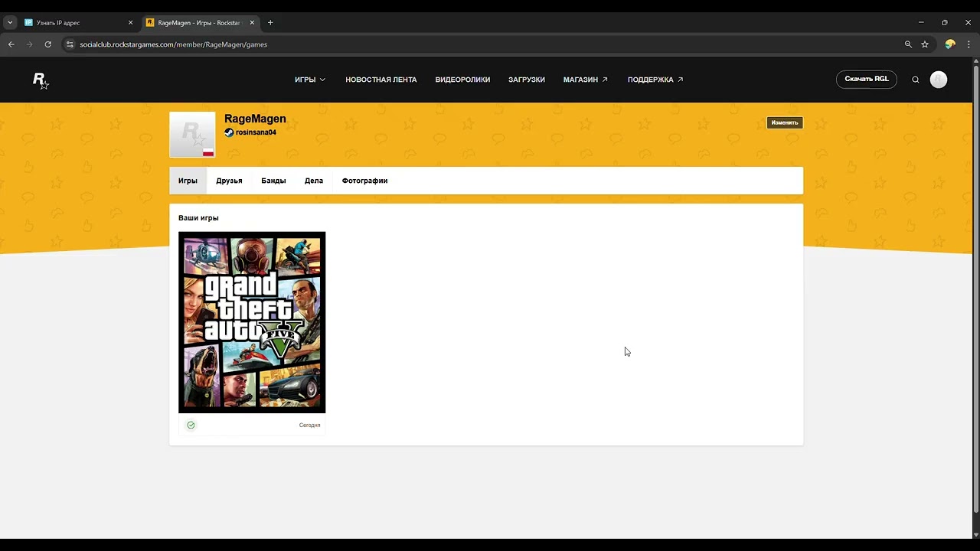The width and height of the screenshot is (980, 551).
Task: Close the 'Узнать IP адрес' tab
Action: 130,23
